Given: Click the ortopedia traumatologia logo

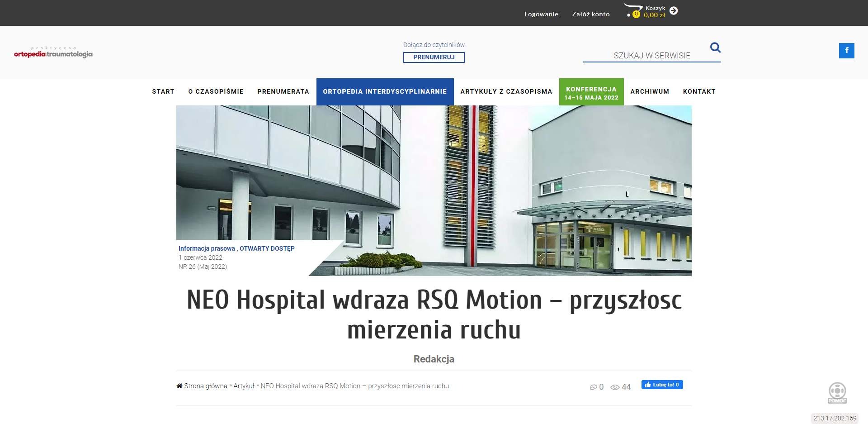Looking at the screenshot, I should pos(53,52).
